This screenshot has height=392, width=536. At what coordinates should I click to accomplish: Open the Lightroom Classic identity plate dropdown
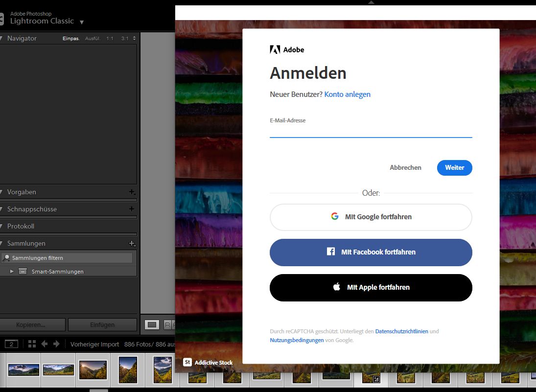pyautogui.click(x=82, y=22)
